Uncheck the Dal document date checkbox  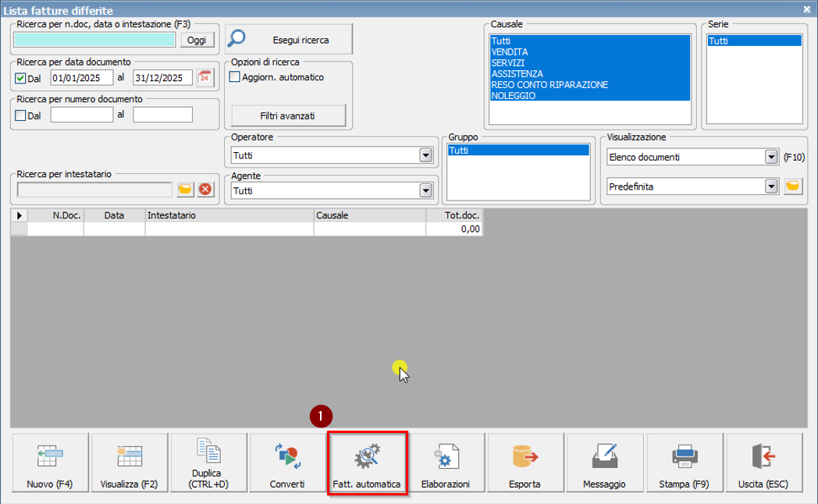coord(21,78)
